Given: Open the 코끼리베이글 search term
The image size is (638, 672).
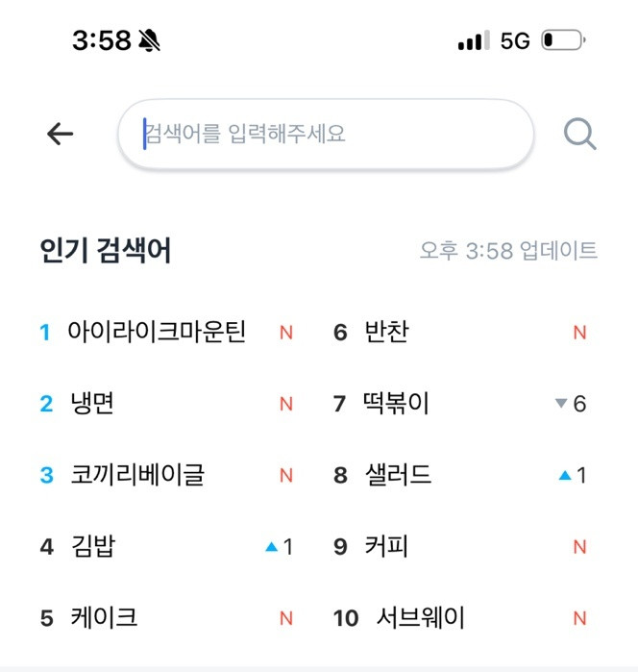Looking at the screenshot, I should pos(137,475).
